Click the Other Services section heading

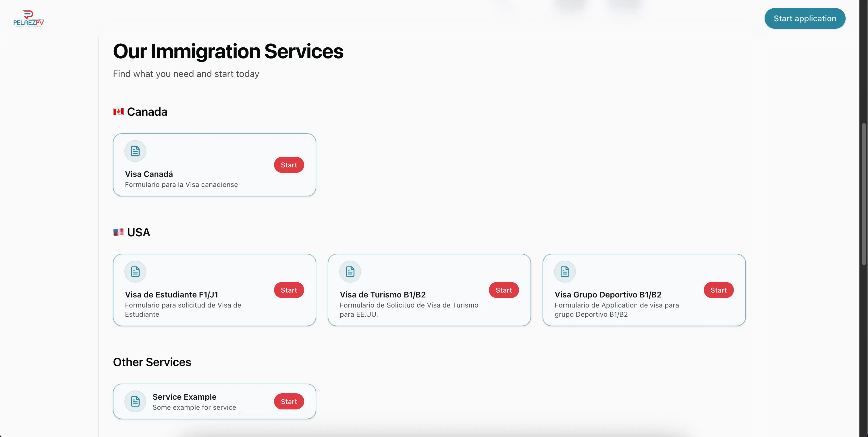[152, 362]
